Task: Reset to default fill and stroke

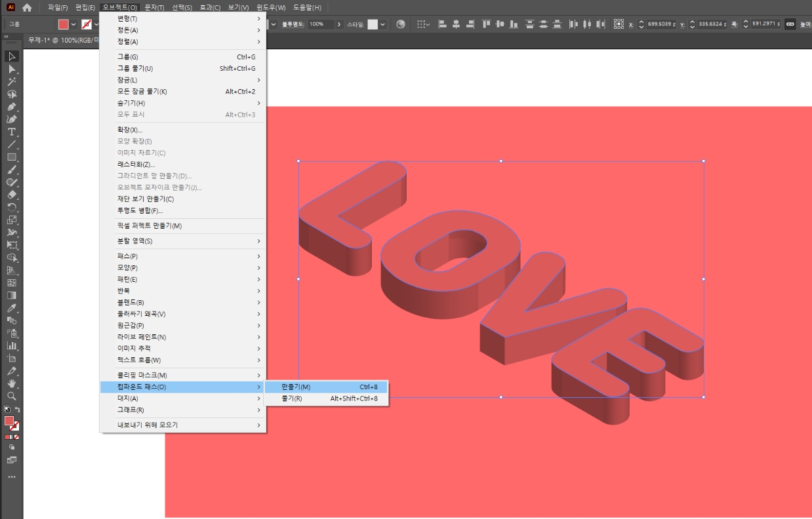Action: 7,409
